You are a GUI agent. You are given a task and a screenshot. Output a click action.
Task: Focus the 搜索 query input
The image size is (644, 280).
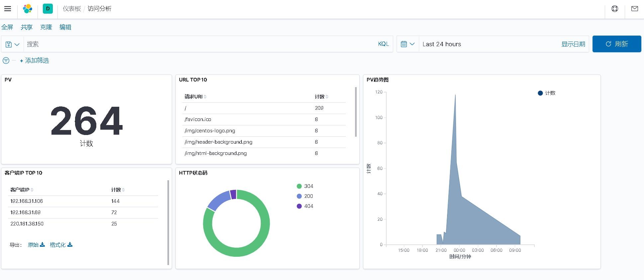(199, 44)
